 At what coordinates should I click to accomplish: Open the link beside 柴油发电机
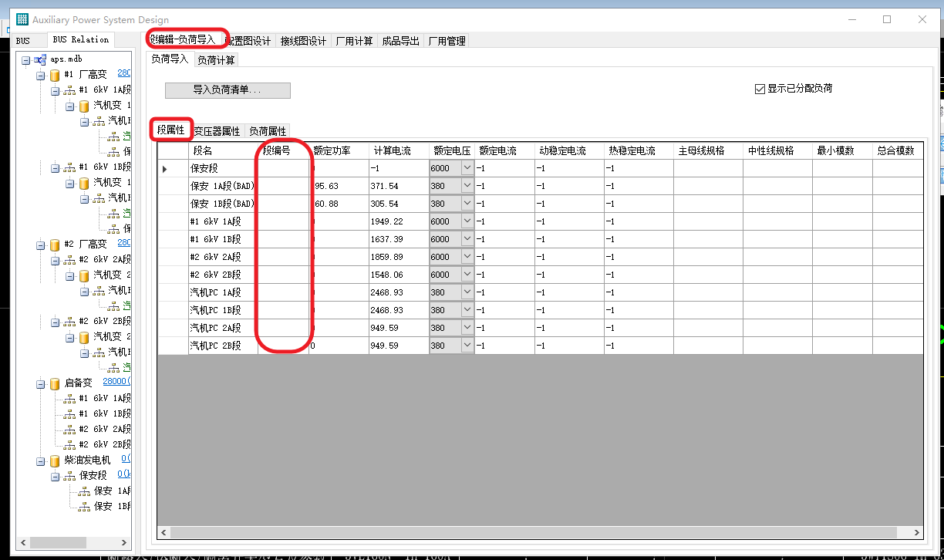click(x=126, y=459)
